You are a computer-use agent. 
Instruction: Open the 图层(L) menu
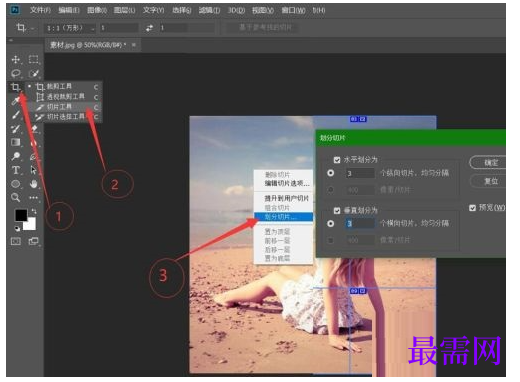(125, 10)
